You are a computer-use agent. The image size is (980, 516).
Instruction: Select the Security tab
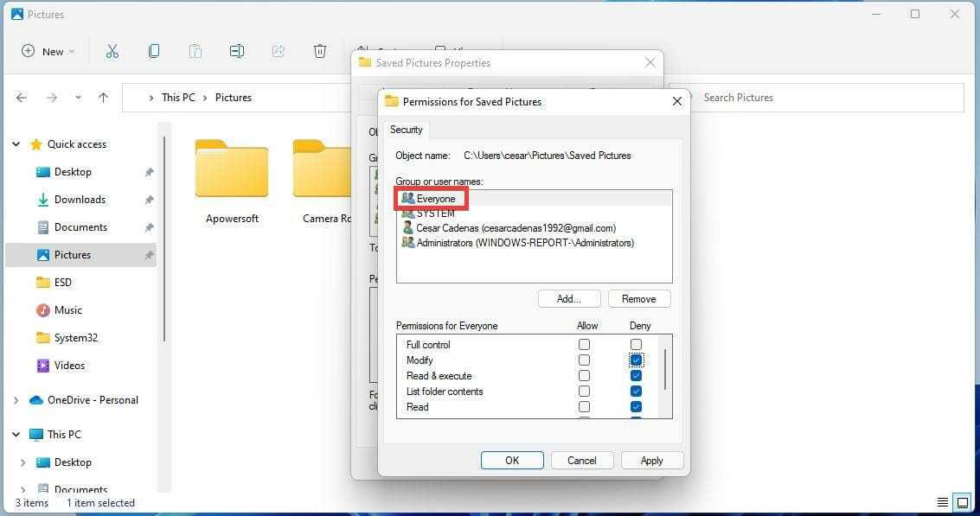tap(406, 130)
